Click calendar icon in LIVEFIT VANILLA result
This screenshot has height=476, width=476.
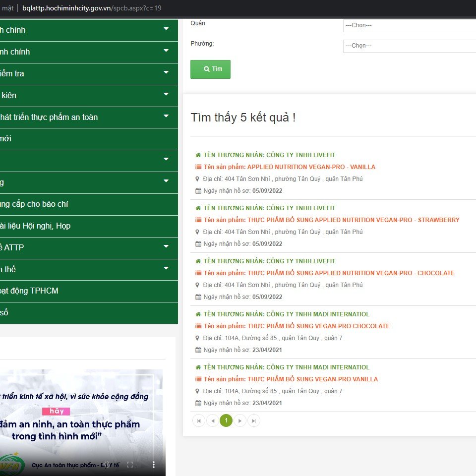pos(198,191)
